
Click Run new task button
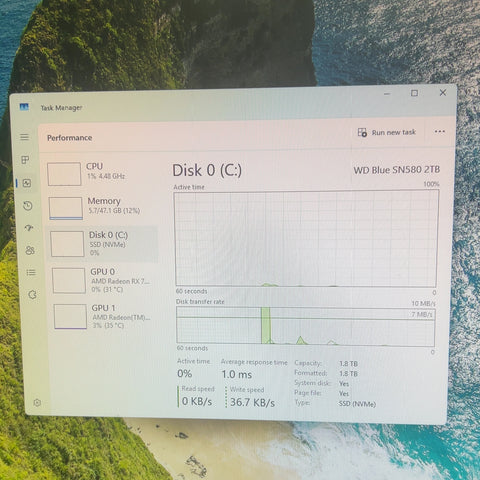coord(386,132)
